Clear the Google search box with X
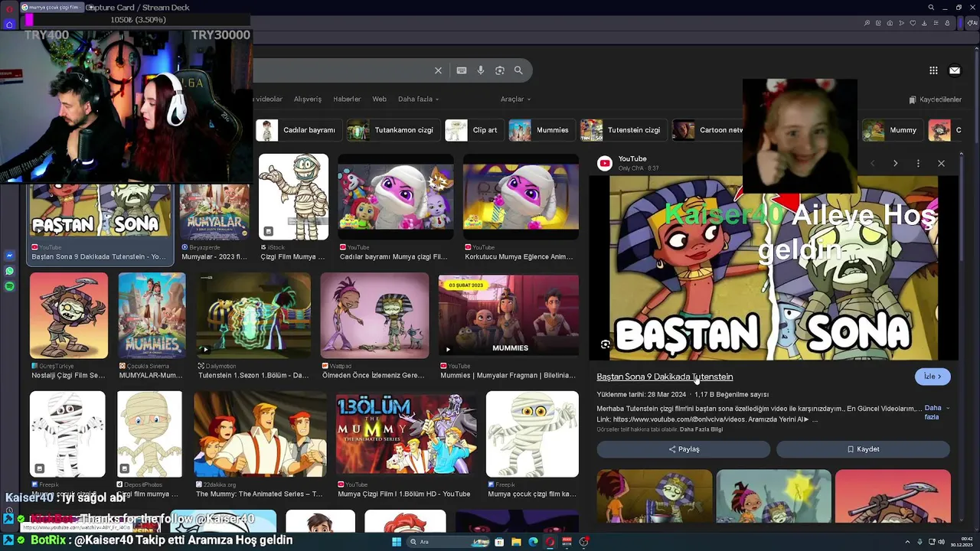Screen dimensions: 980x551 pyautogui.click(x=438, y=70)
